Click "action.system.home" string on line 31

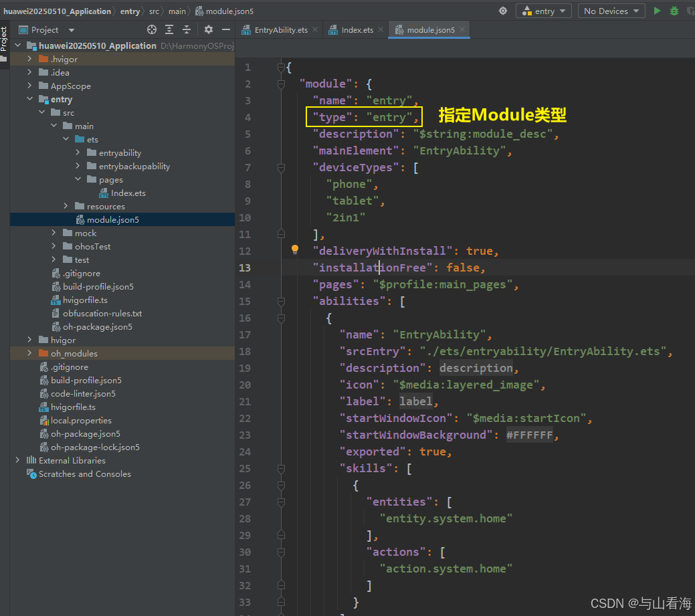click(x=446, y=569)
